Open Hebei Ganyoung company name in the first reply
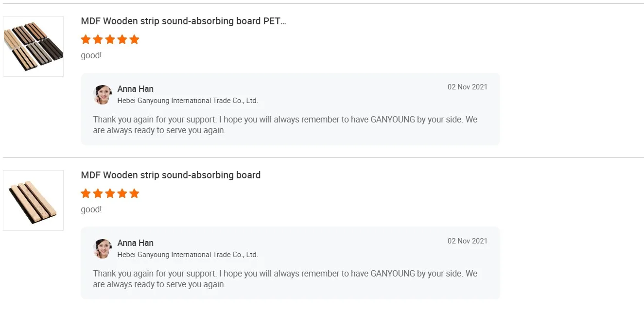Screen dimensions: 644x311 [x=188, y=101]
